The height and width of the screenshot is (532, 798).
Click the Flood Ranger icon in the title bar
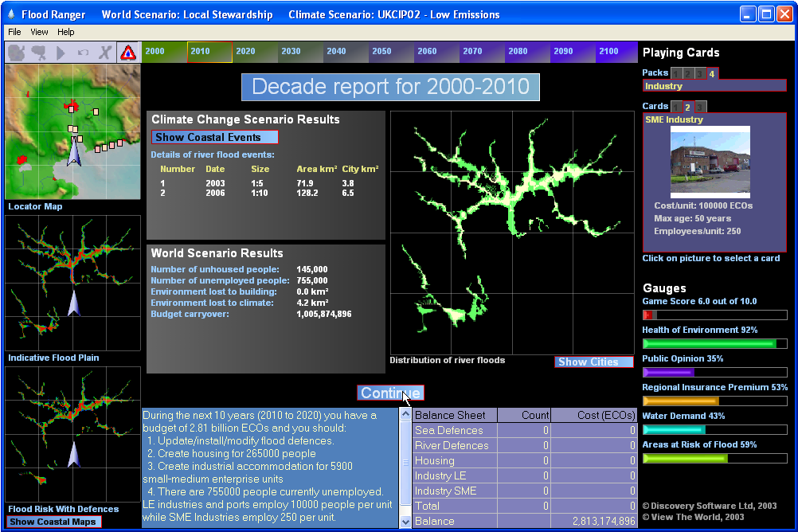click(10, 14)
